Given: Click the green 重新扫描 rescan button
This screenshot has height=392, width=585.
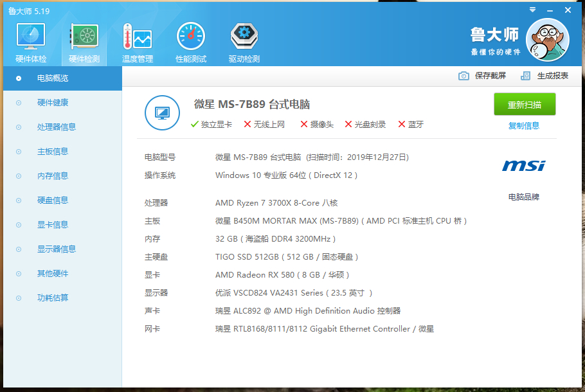Looking at the screenshot, I should (525, 105).
